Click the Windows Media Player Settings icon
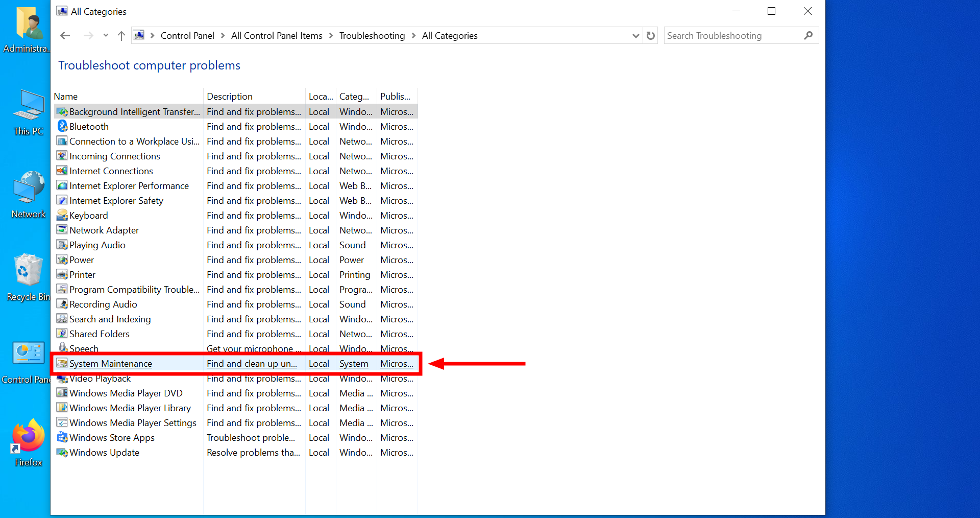 click(x=62, y=422)
